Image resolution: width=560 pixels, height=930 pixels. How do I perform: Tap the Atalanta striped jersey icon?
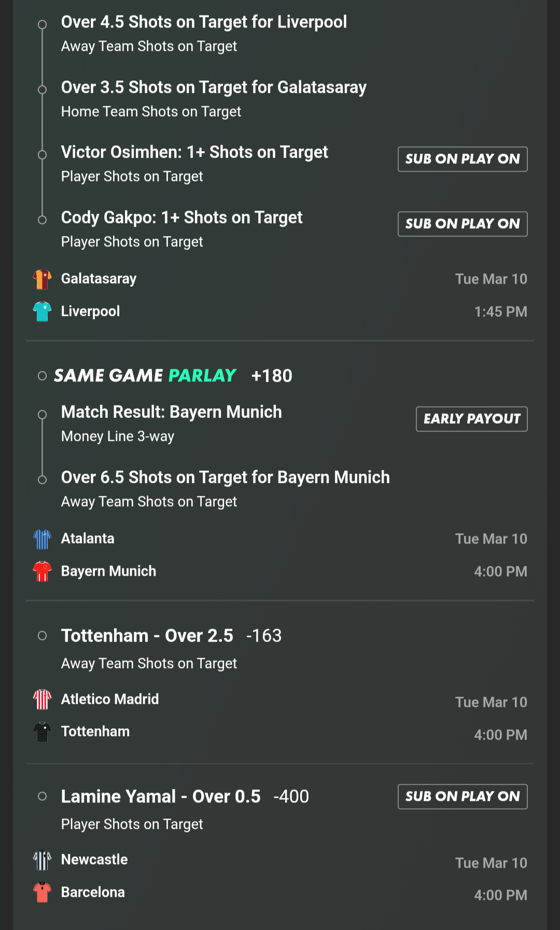42,539
